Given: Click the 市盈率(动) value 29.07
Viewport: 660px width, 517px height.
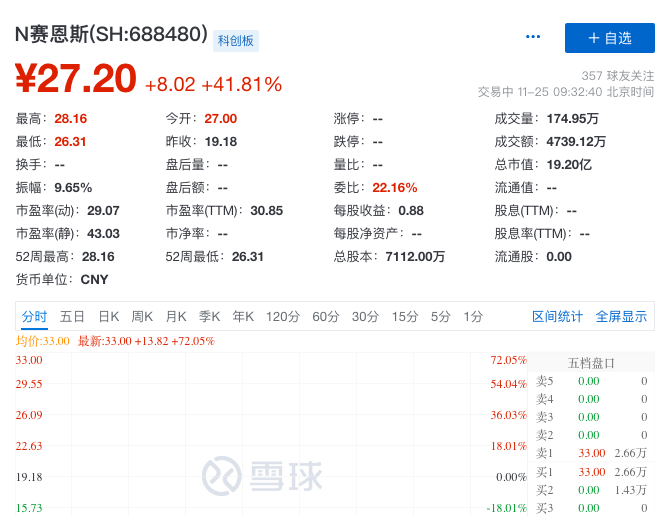Looking at the screenshot, I should coord(103,211).
